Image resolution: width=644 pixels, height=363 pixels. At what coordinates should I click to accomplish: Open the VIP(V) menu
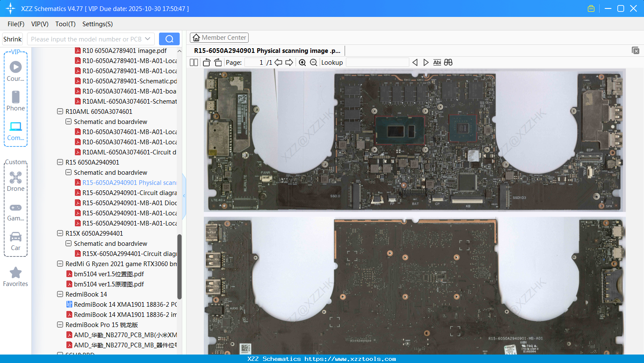click(40, 24)
